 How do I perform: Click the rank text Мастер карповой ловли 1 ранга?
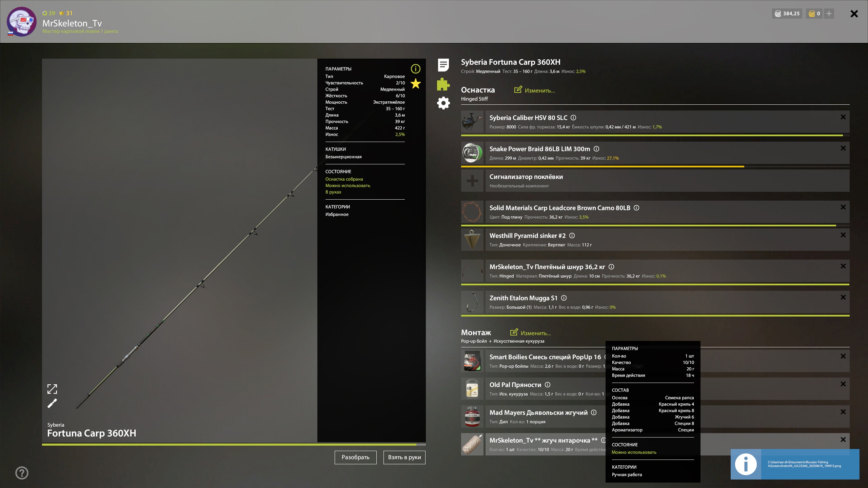(80, 31)
